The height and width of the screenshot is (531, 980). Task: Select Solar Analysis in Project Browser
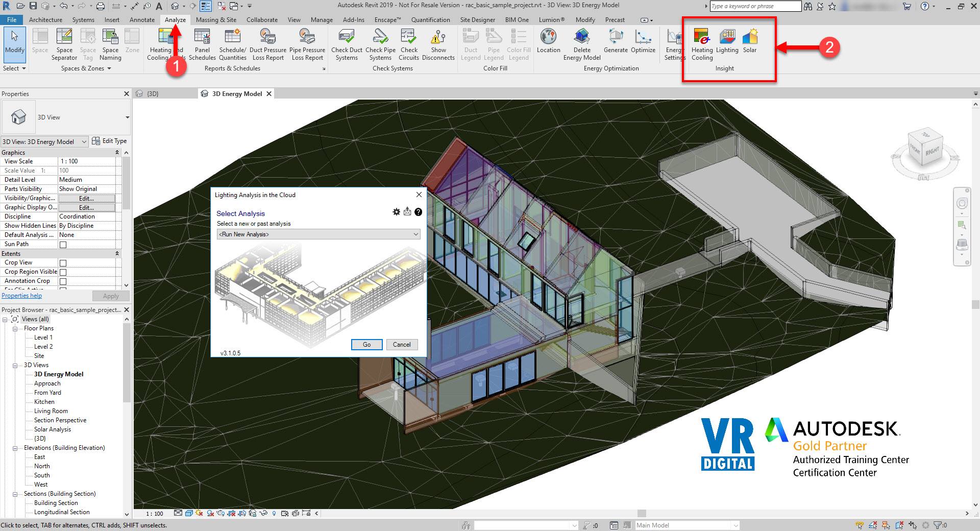point(53,429)
